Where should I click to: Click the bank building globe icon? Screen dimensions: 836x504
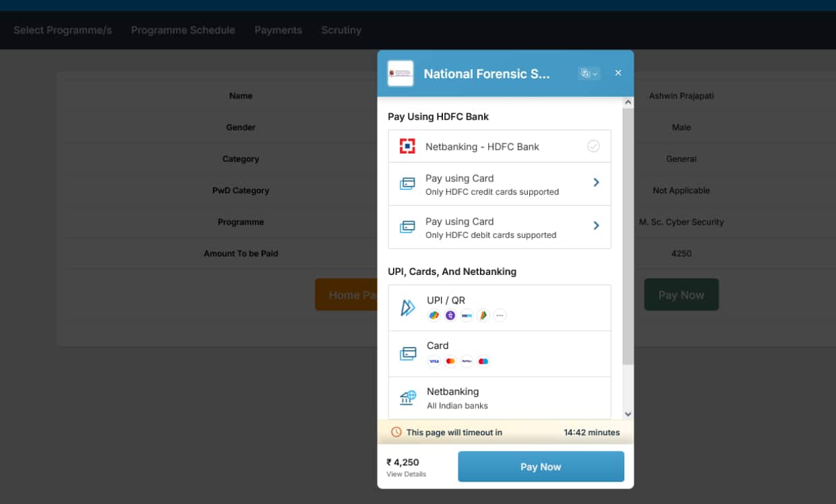click(407, 398)
